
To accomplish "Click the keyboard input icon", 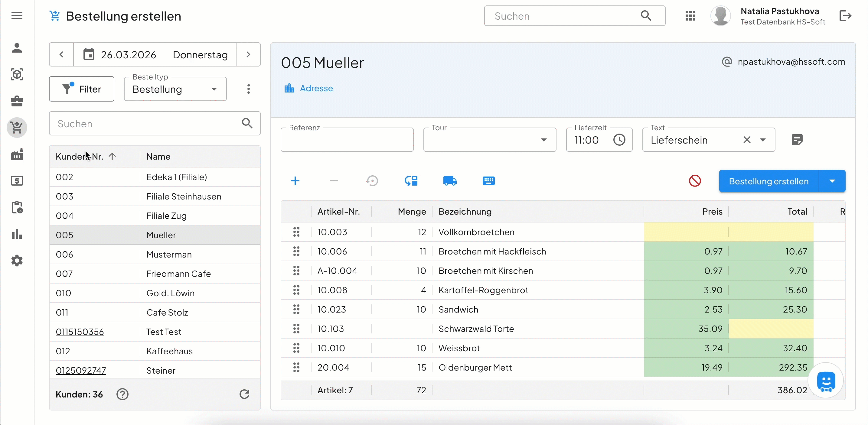I will tap(488, 181).
